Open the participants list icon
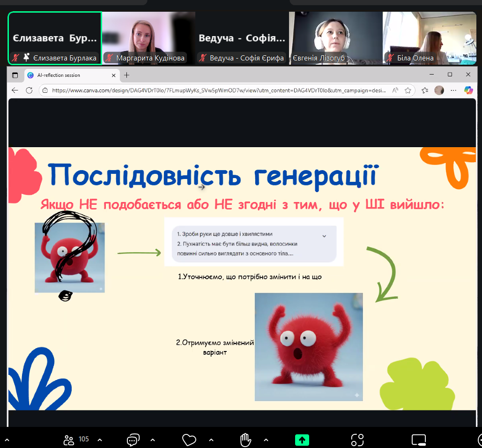The image size is (482, 448). point(69,440)
